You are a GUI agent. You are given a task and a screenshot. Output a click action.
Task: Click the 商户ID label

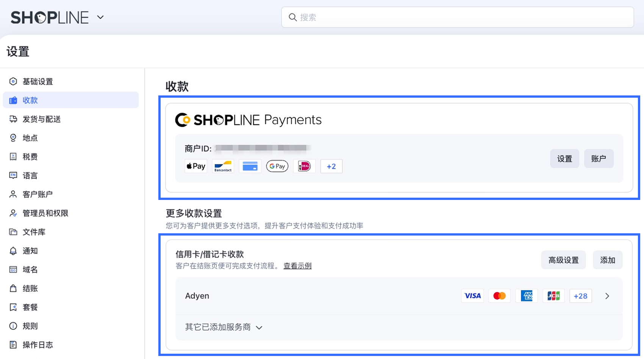pos(198,148)
